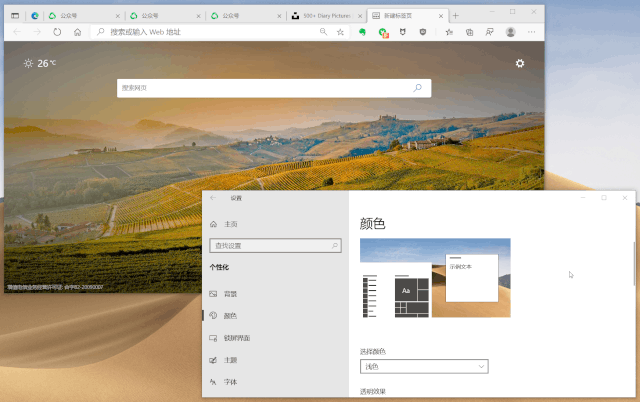Open the tab actions menu in Edge
640x402 pixels.
(15, 16)
